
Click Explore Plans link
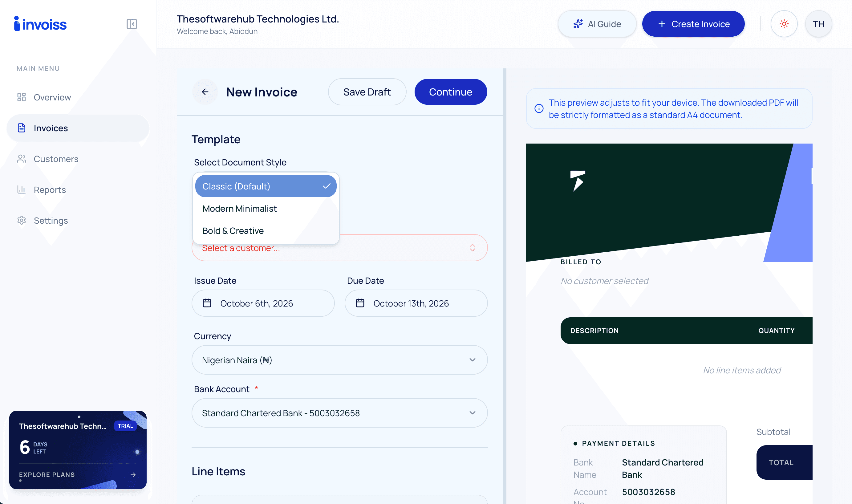coord(78,474)
